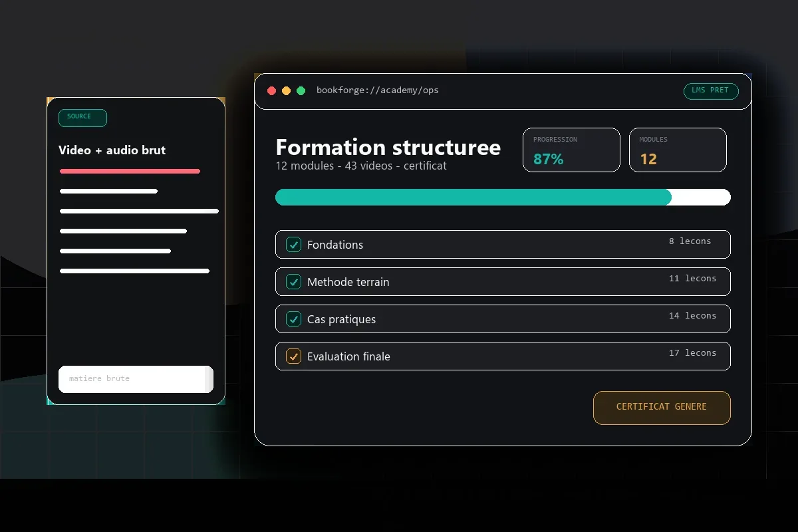Select the Methode terrain module label

click(348, 282)
